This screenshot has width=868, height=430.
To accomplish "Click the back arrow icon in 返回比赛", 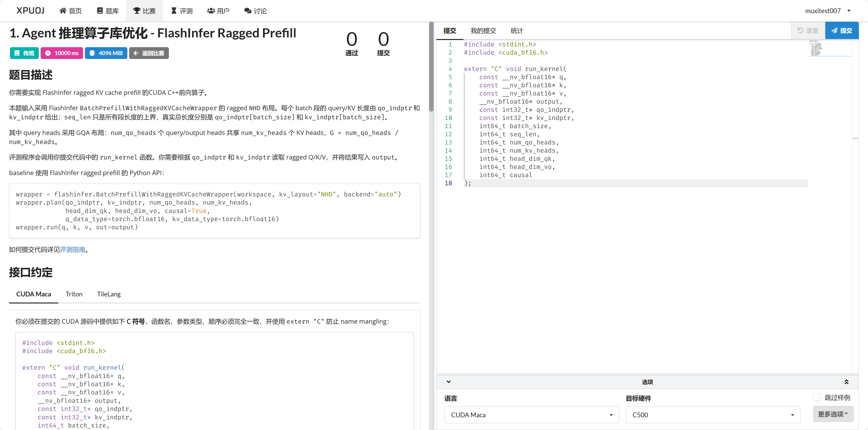I will click(136, 53).
